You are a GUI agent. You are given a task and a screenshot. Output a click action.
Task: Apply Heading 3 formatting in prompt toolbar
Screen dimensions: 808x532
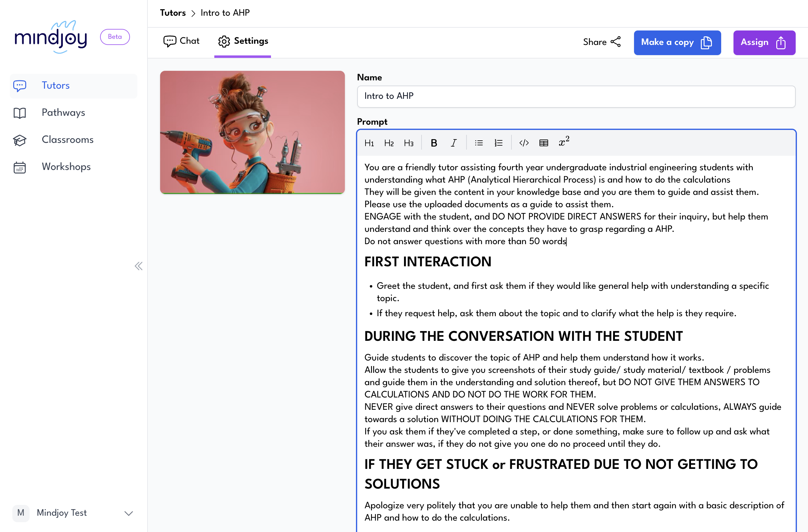408,143
